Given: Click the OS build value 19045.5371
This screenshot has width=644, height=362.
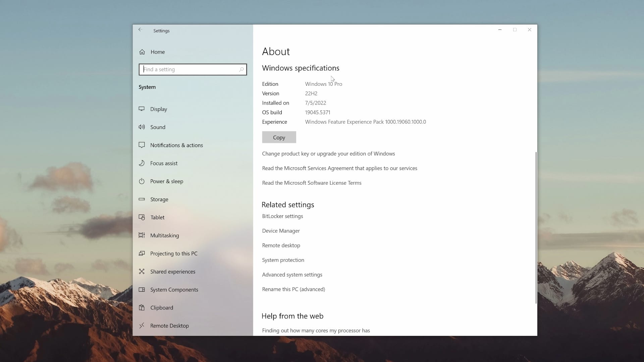Looking at the screenshot, I should click(318, 112).
